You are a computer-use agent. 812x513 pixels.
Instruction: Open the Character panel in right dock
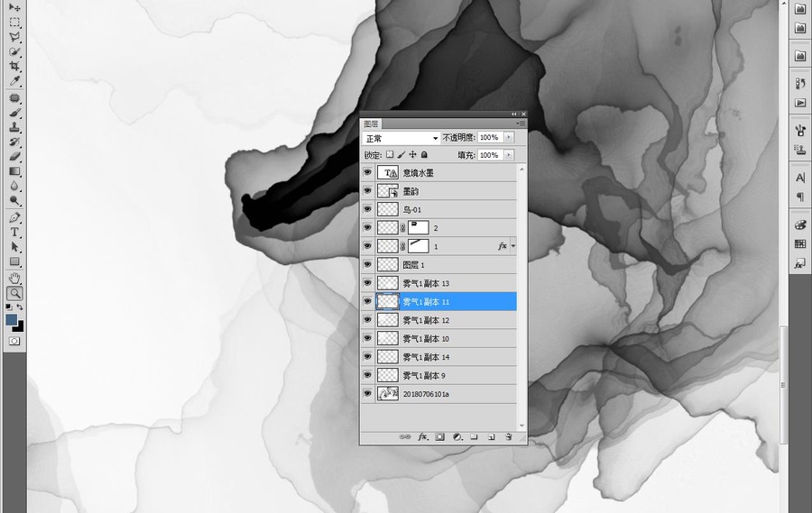click(800, 179)
